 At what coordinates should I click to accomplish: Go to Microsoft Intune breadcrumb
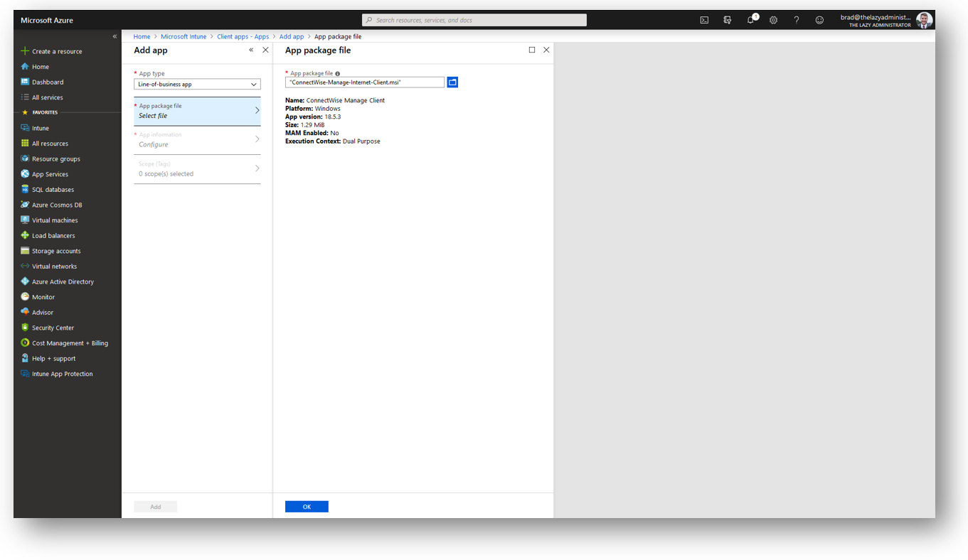[184, 36]
